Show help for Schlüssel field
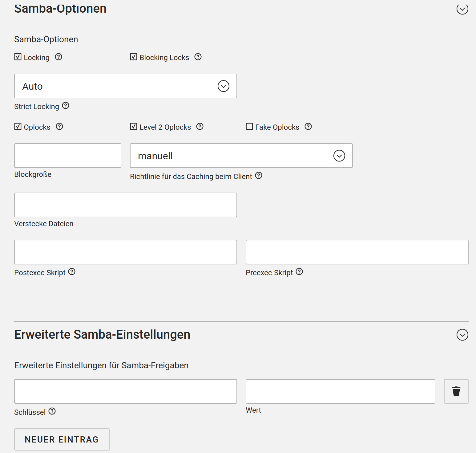 [52, 411]
